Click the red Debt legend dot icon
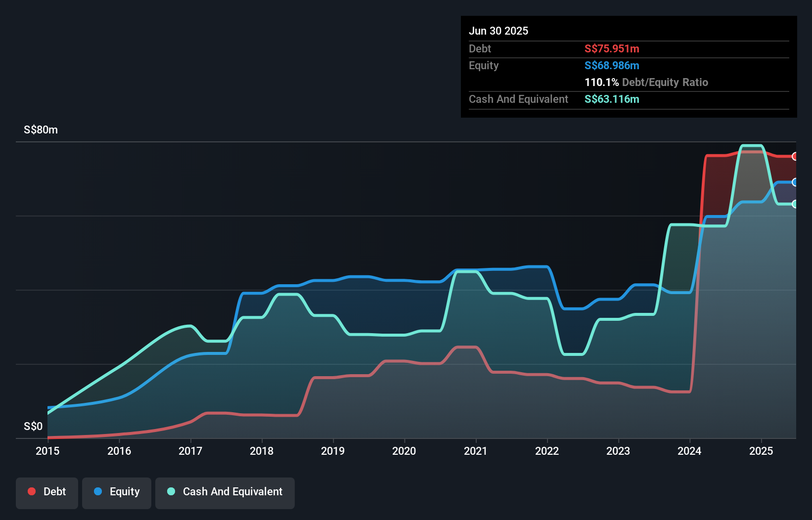 click(31, 491)
